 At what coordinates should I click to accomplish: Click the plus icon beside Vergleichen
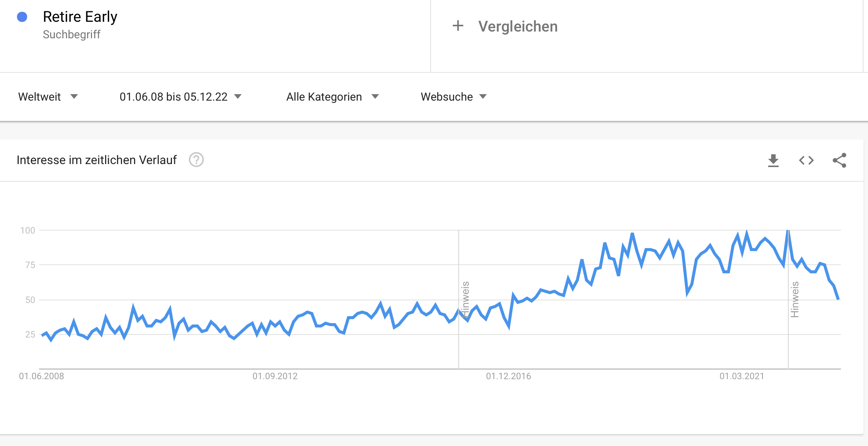click(x=458, y=26)
